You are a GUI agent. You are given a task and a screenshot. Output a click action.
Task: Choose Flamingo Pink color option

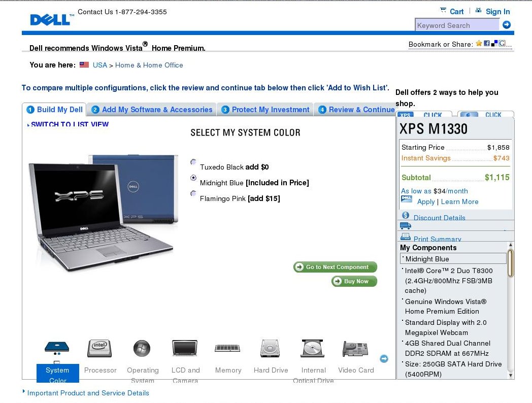click(x=193, y=193)
